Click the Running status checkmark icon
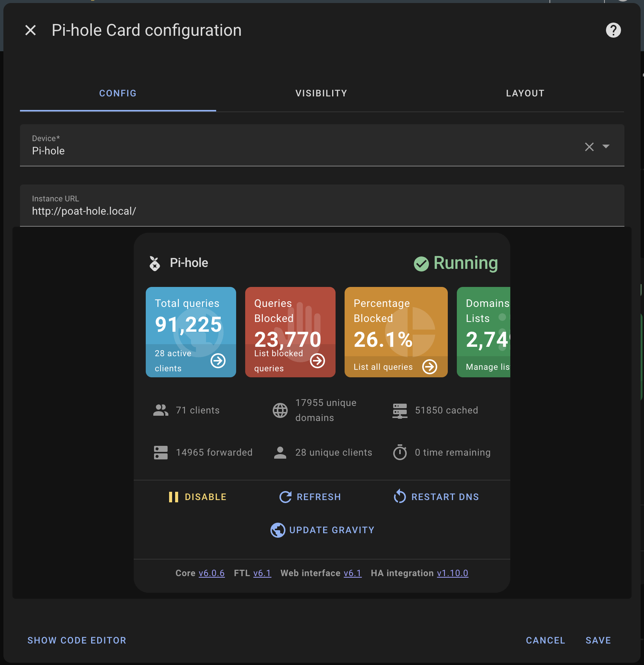The height and width of the screenshot is (665, 644). pos(421,263)
